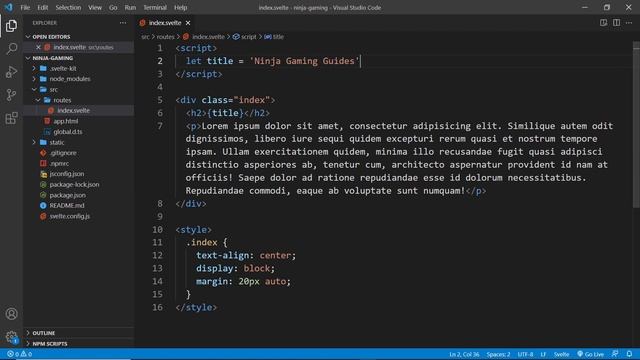Open the Terminal menu
Screen dimensions: 640x360
click(155, 7)
